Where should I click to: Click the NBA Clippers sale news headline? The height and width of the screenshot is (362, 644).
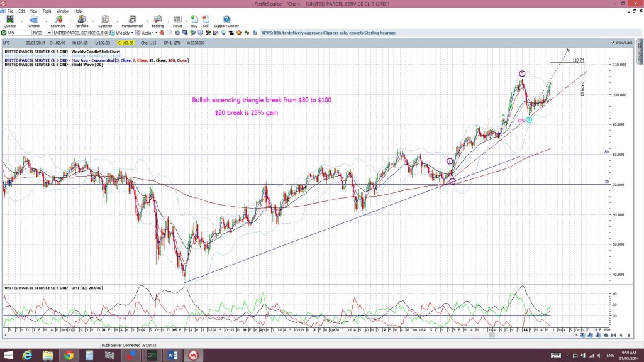point(328,33)
